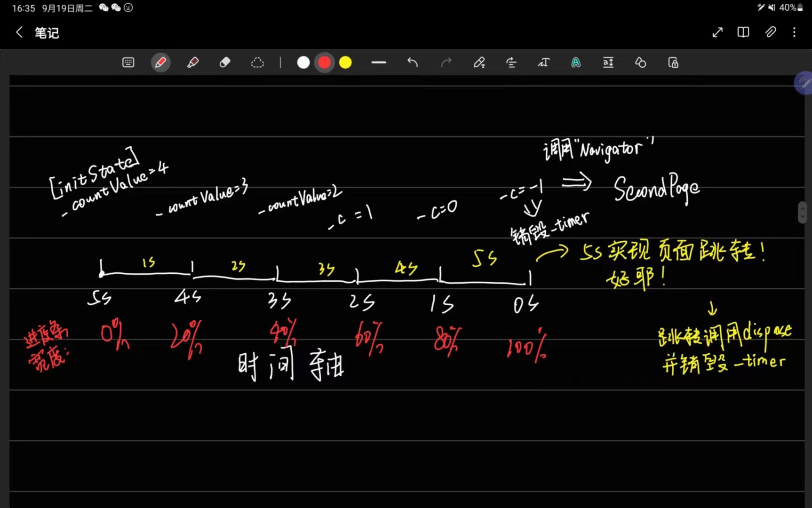812x508 pixels.
Task: Tap the red 0% progress label
Action: point(115,334)
